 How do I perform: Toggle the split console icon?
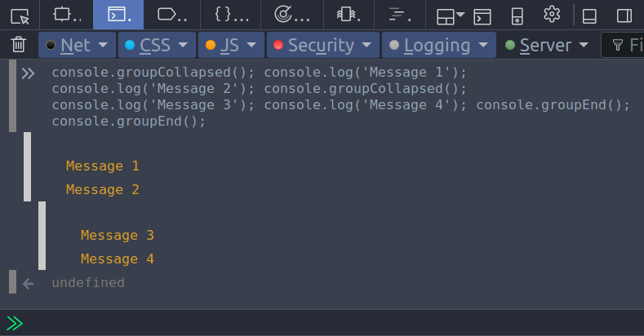pos(482,16)
